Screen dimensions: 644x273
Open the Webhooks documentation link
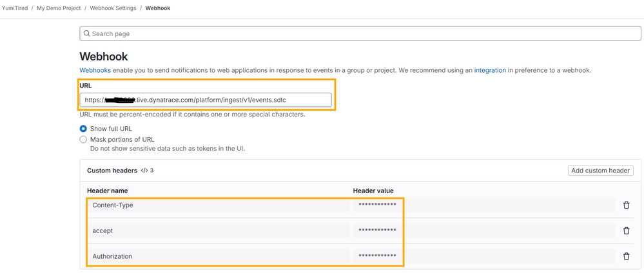click(x=95, y=70)
